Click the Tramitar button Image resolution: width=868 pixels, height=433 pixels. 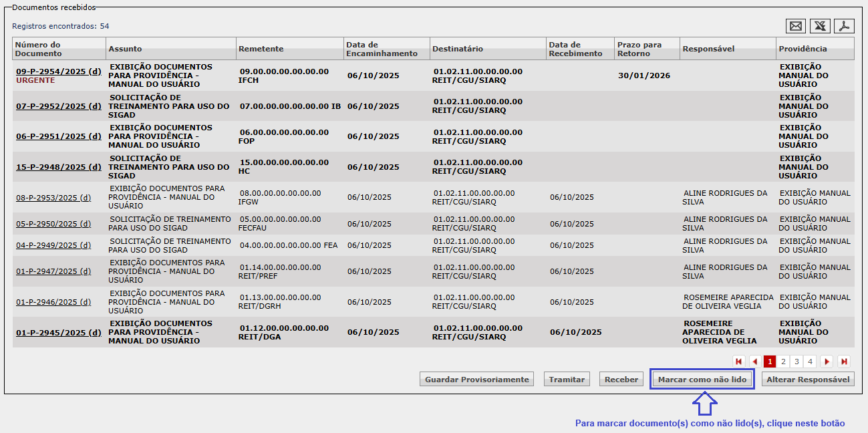(567, 380)
